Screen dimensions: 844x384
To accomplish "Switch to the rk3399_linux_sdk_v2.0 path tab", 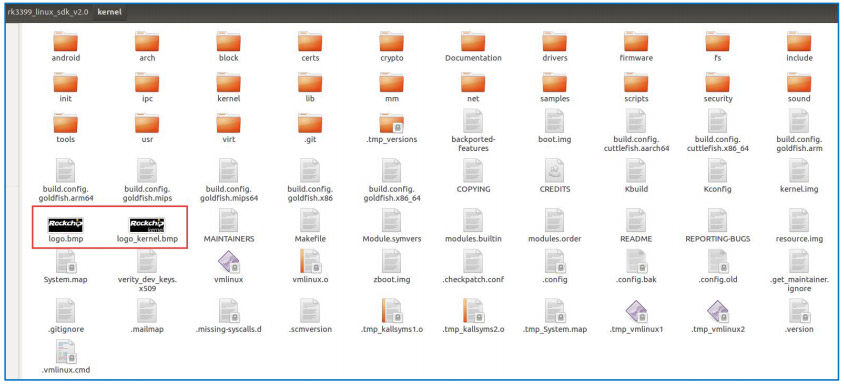I will coord(48,11).
